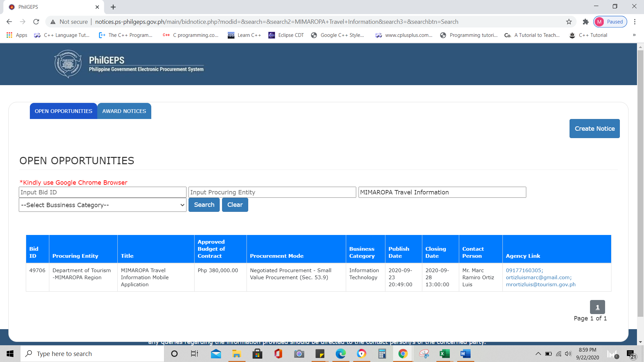This screenshot has height=362, width=644.
Task: Open Excel on taskbar
Action: click(x=445, y=354)
